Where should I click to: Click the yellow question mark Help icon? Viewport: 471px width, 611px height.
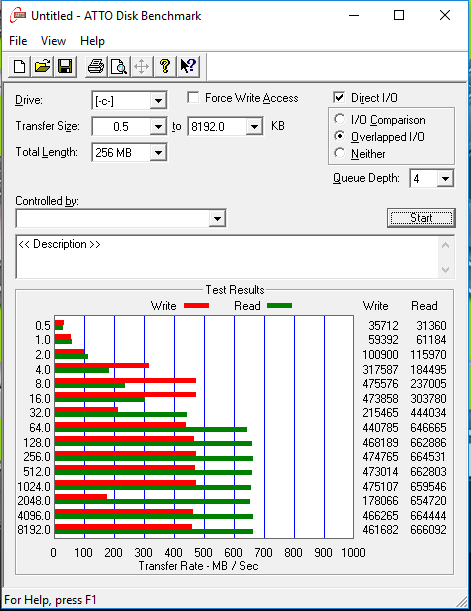tap(165, 67)
